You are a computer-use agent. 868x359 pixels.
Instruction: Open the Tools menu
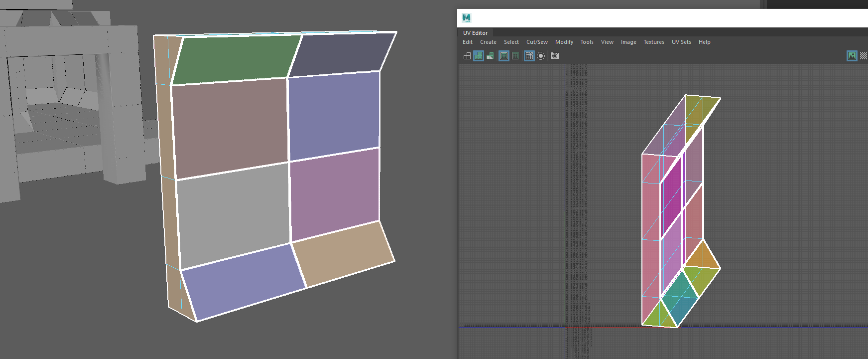(587, 42)
